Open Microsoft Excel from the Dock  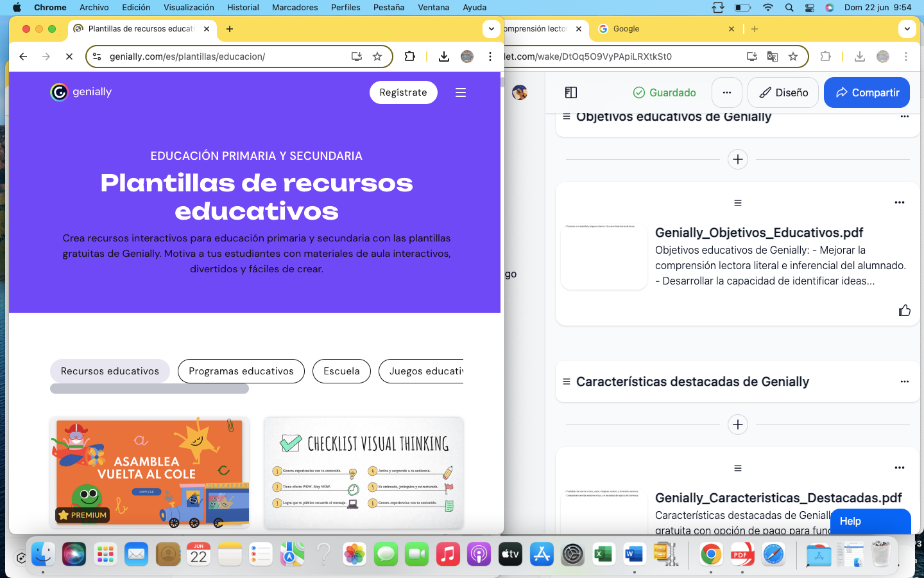(603, 554)
